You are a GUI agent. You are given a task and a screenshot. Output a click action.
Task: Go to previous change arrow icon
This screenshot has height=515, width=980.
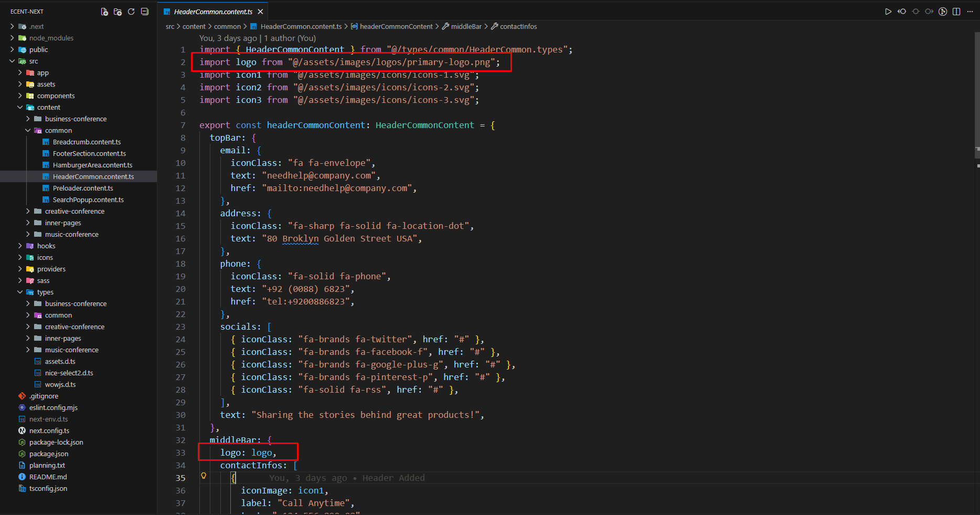[x=902, y=12]
